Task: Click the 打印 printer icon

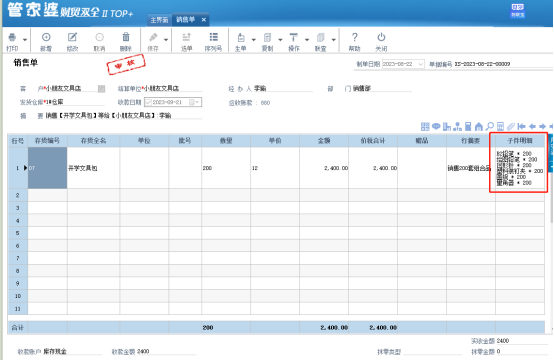Action: pyautogui.click(x=12, y=37)
